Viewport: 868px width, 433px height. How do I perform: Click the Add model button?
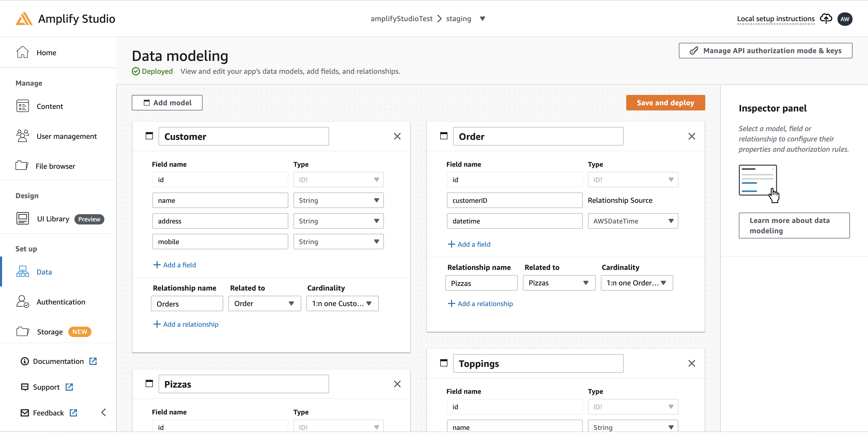click(167, 103)
